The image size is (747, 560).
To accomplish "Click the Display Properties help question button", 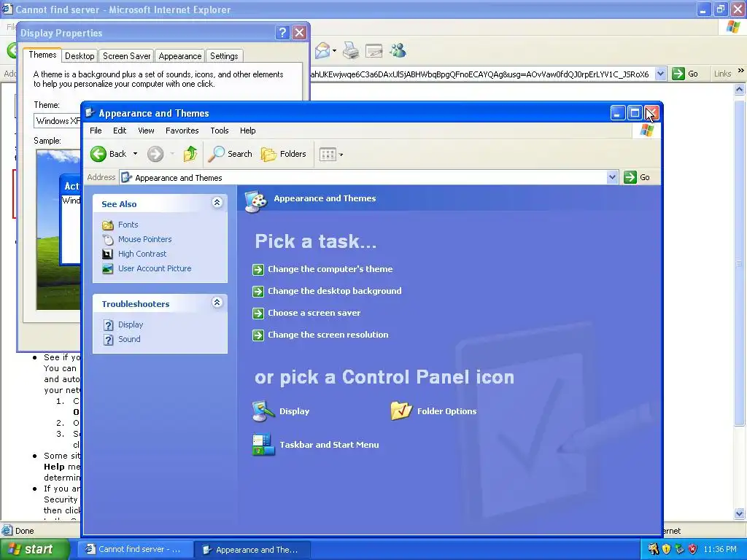I will click(x=282, y=32).
